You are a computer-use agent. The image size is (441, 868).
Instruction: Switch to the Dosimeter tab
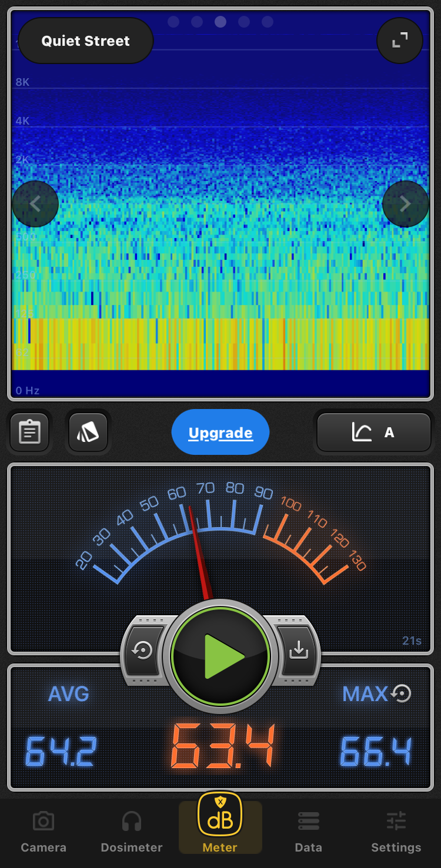tap(132, 832)
